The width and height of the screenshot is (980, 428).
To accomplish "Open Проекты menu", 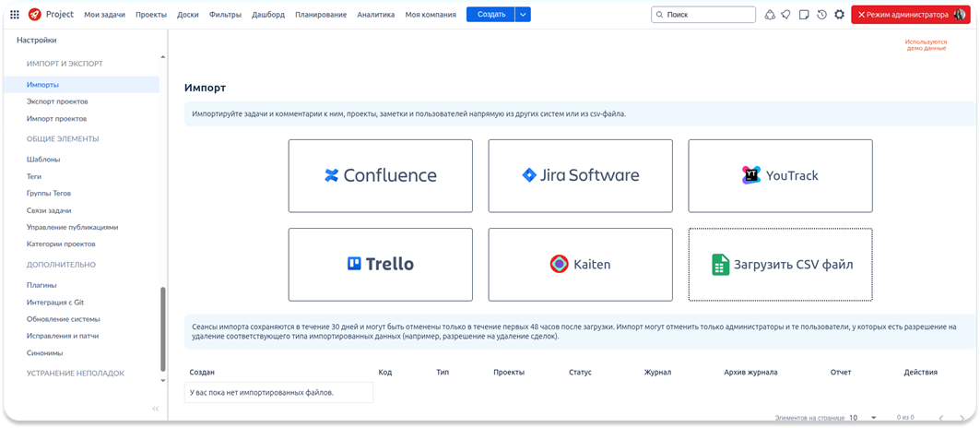I will [151, 15].
